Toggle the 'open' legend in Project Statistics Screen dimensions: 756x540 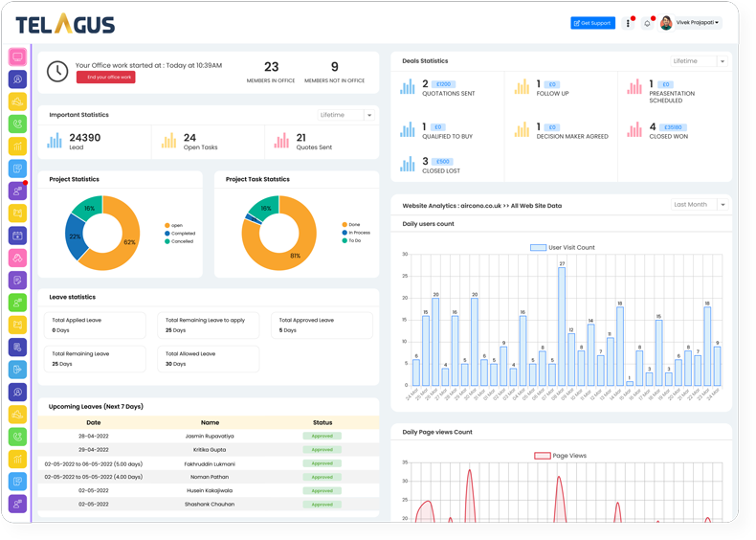173,225
